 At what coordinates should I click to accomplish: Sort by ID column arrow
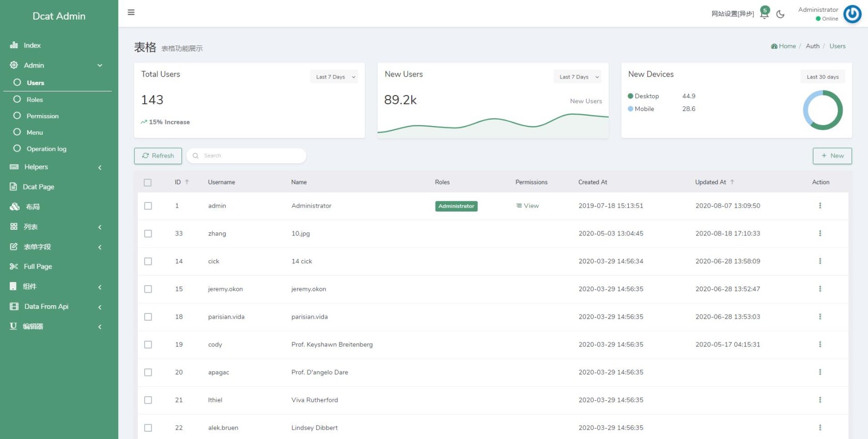pos(187,182)
